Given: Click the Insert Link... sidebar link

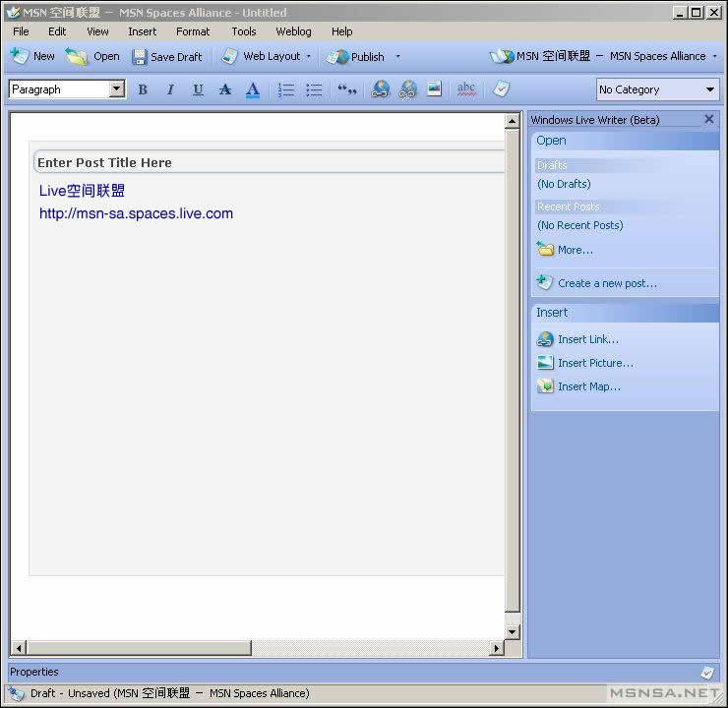Looking at the screenshot, I should point(588,339).
